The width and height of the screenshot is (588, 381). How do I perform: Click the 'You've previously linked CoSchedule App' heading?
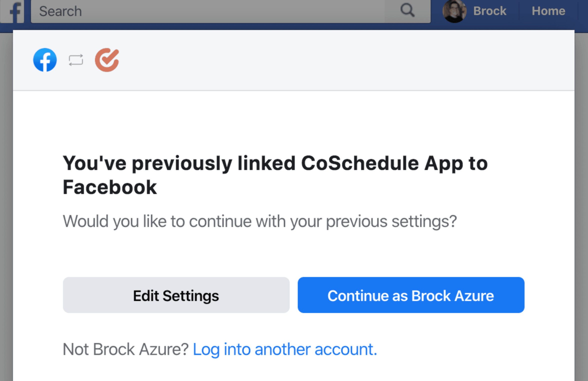coord(275,175)
